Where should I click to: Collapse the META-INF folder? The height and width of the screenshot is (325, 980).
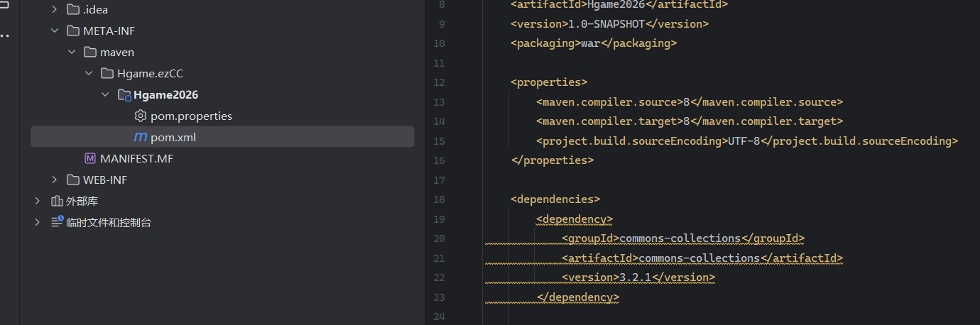55,31
